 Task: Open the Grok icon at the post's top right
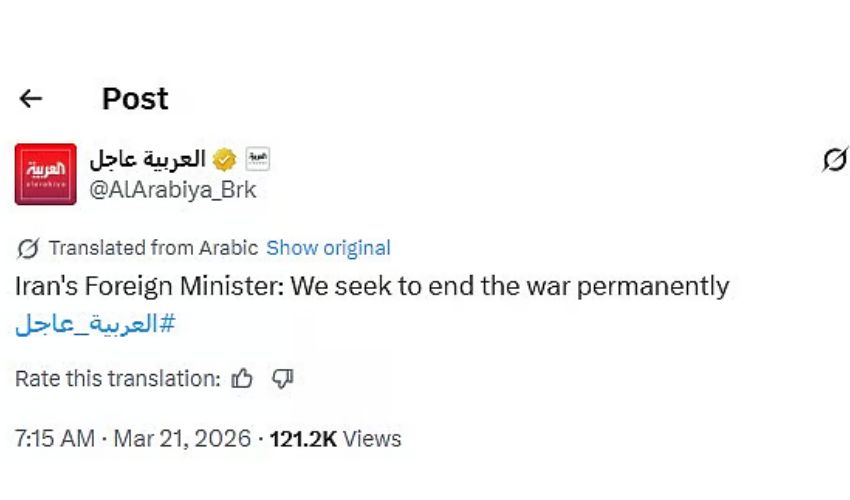click(834, 159)
